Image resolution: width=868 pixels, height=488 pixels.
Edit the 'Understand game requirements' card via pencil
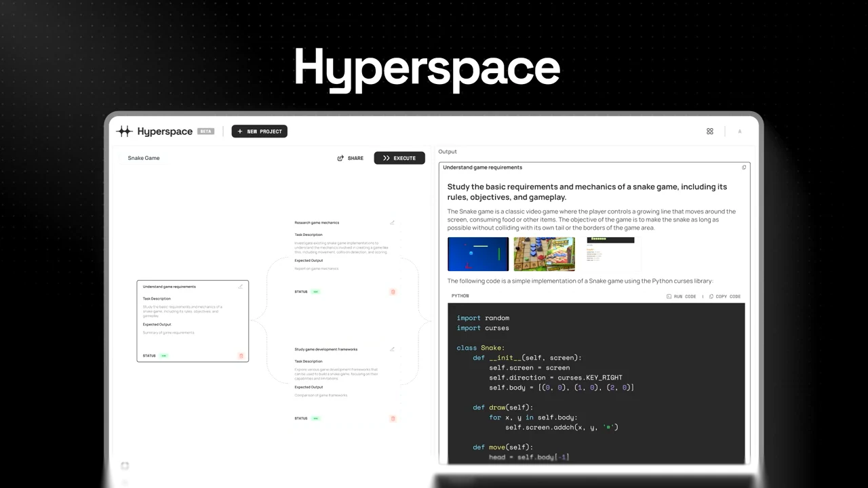tap(240, 287)
